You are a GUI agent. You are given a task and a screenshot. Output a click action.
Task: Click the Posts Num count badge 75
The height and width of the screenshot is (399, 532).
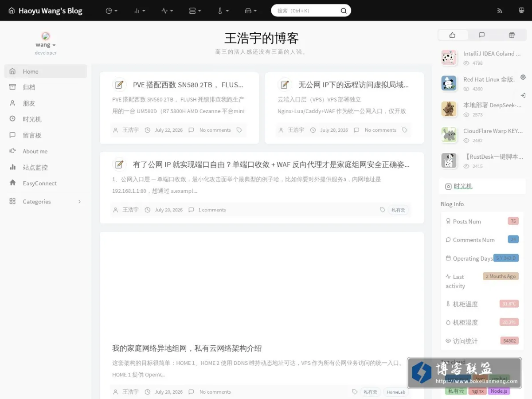coord(513,221)
